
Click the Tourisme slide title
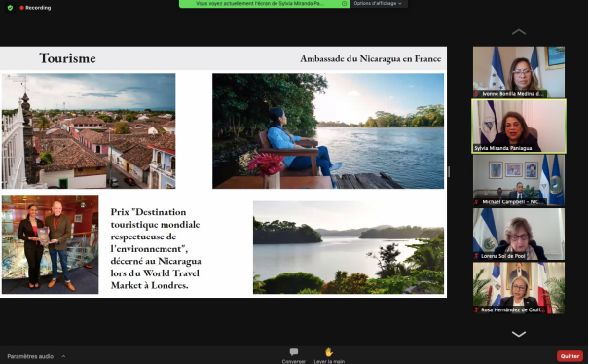[67, 58]
